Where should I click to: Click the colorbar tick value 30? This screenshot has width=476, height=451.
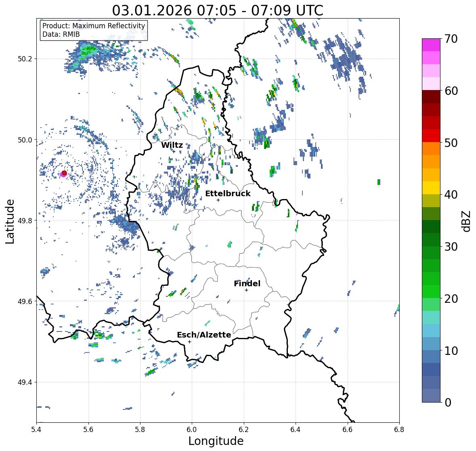(451, 247)
